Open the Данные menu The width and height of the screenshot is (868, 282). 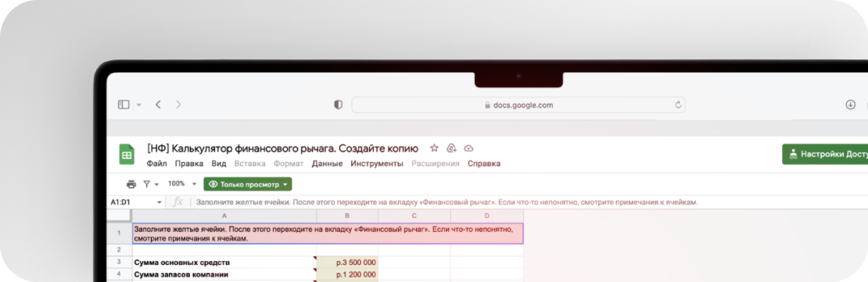pyautogui.click(x=327, y=164)
